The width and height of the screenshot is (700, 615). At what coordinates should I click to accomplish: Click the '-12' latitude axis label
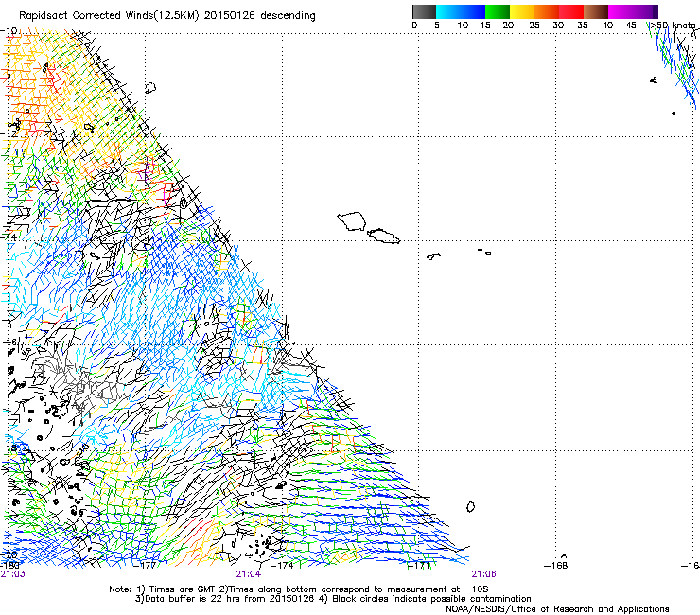coord(9,133)
